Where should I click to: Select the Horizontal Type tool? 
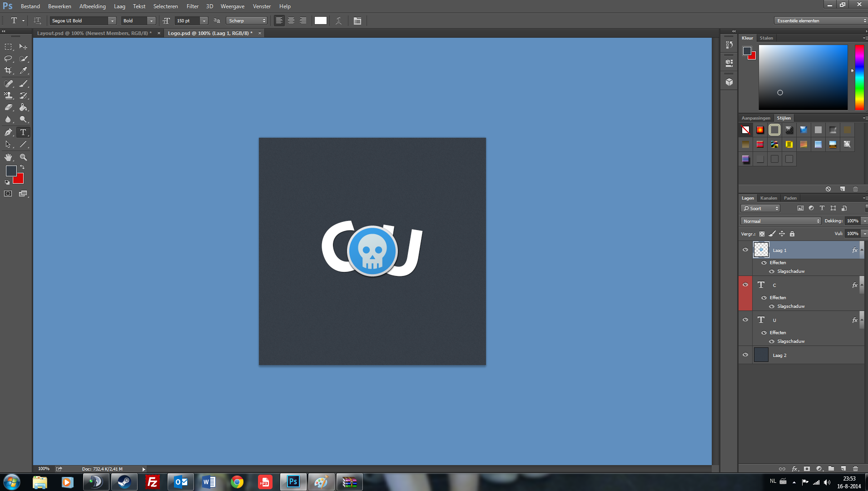click(x=23, y=132)
